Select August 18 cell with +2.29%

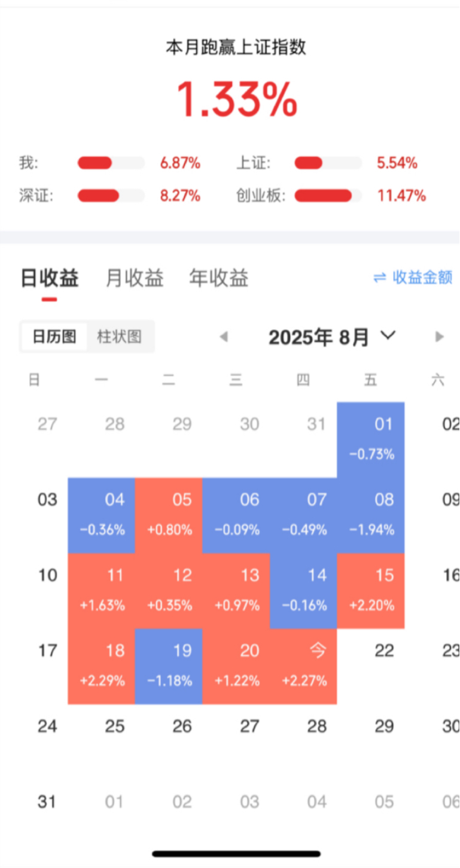pos(102,666)
